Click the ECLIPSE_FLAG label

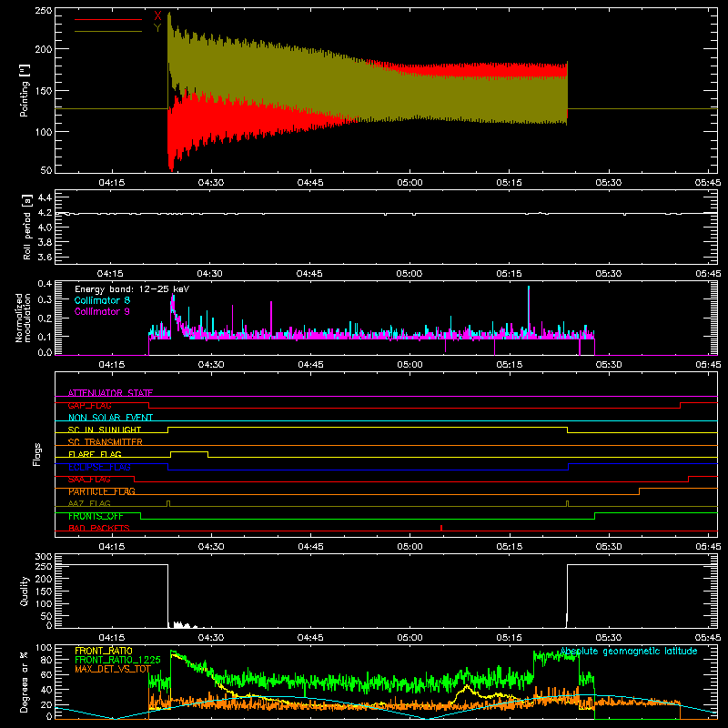pos(99,467)
